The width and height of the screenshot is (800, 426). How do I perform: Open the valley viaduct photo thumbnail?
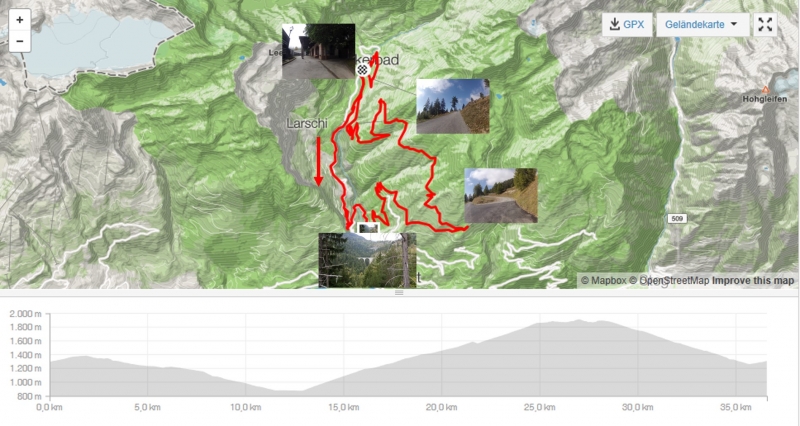[x=367, y=261]
